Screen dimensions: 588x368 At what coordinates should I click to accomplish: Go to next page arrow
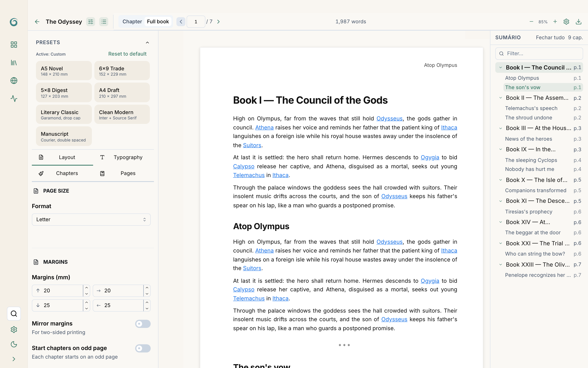218,22
